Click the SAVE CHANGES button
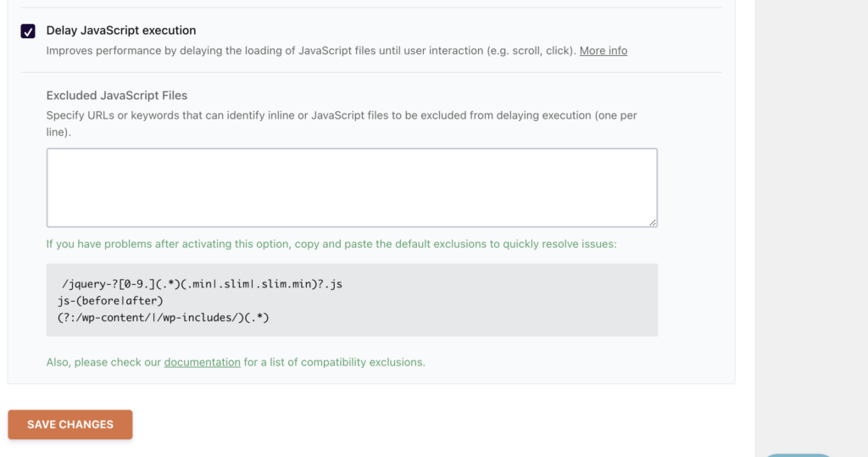 pos(70,424)
